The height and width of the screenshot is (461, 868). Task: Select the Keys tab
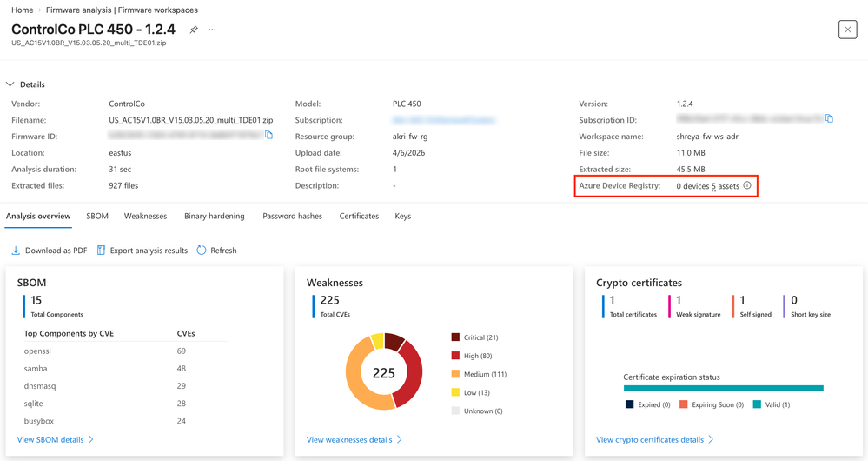coord(403,216)
